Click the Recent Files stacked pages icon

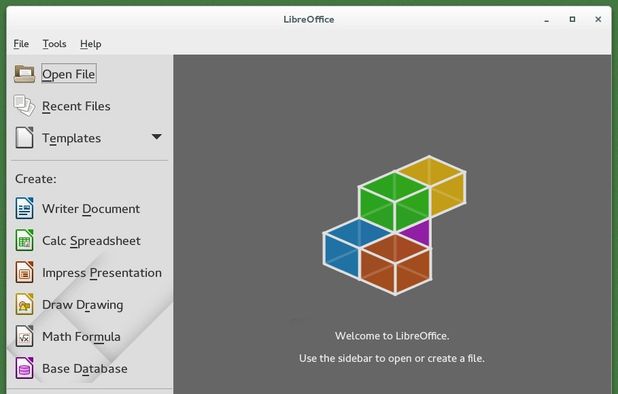(24, 106)
